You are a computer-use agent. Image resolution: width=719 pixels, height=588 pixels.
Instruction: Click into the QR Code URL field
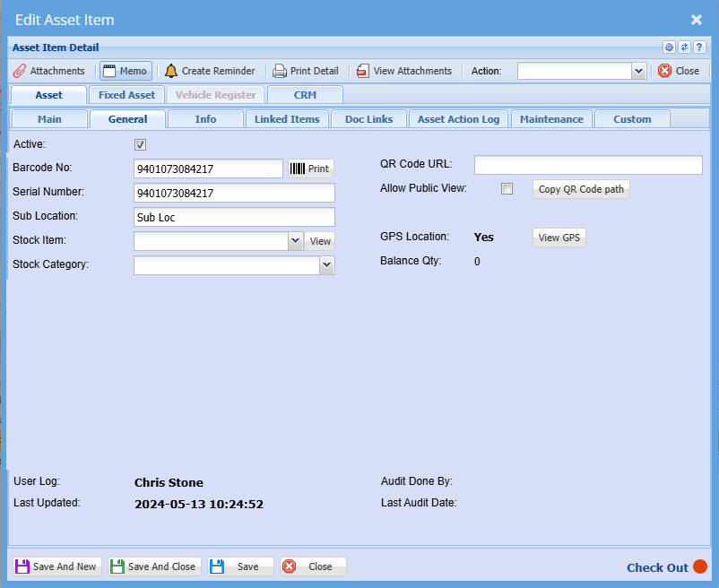[x=587, y=165]
